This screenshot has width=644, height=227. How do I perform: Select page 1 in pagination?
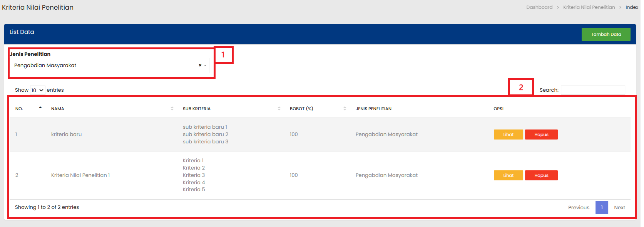[602, 208]
